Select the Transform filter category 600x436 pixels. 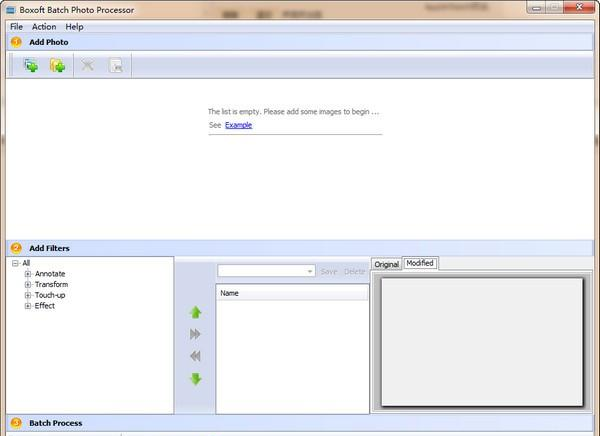click(51, 284)
